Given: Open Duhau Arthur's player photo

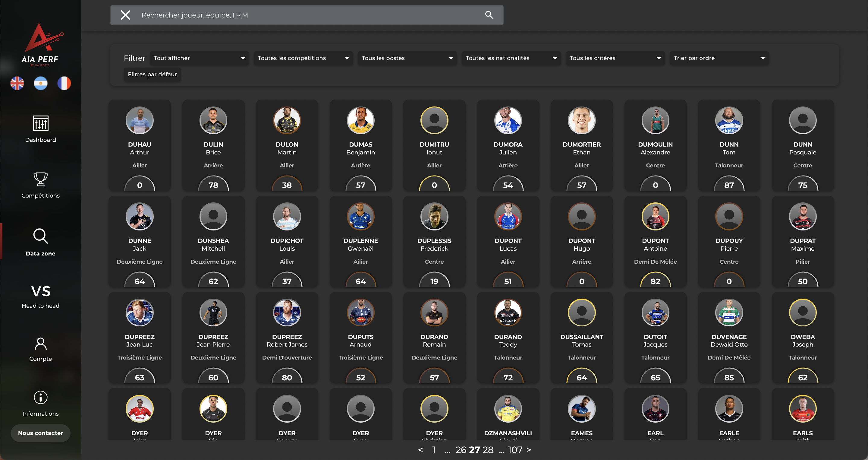Looking at the screenshot, I should pos(140,120).
